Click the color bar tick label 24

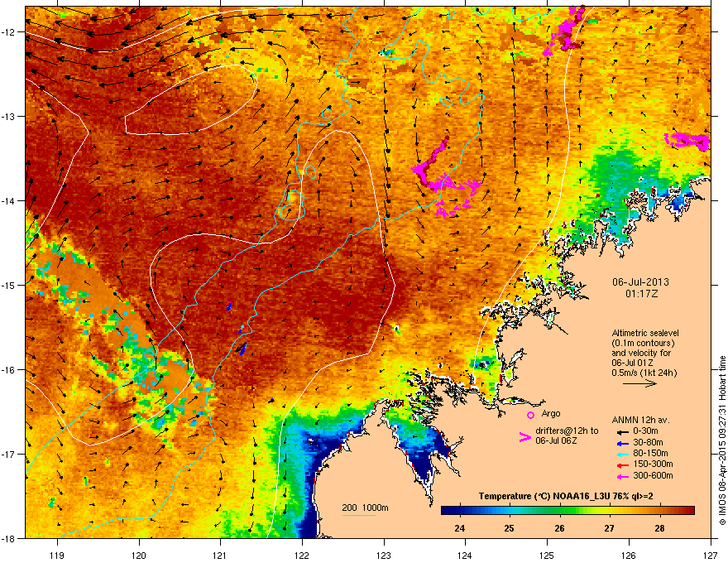click(460, 528)
